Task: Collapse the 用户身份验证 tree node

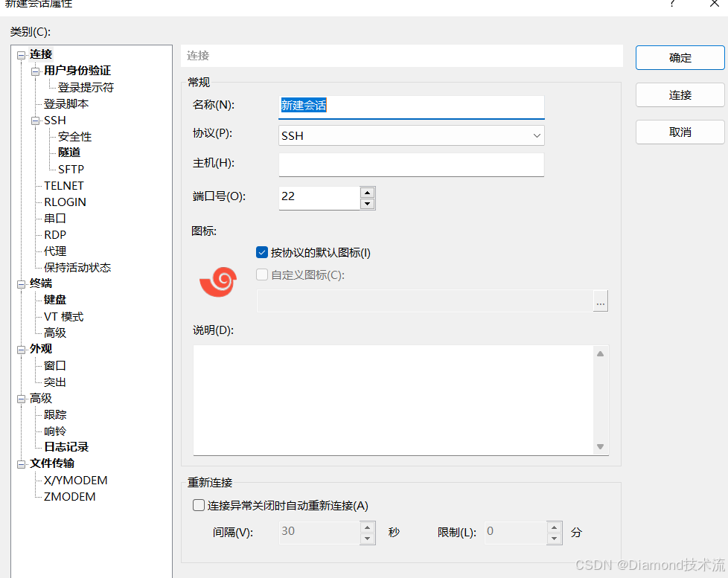Action: [x=35, y=71]
